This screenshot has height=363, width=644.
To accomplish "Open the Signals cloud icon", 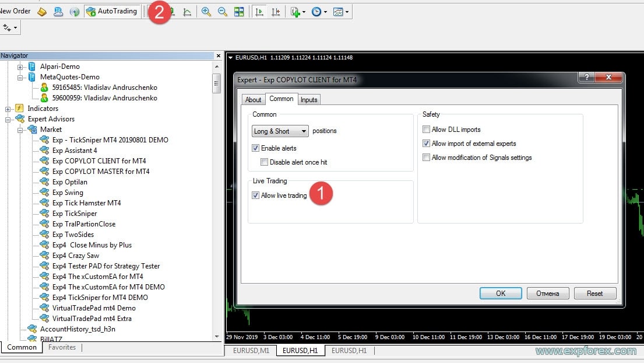I will coord(58,12).
